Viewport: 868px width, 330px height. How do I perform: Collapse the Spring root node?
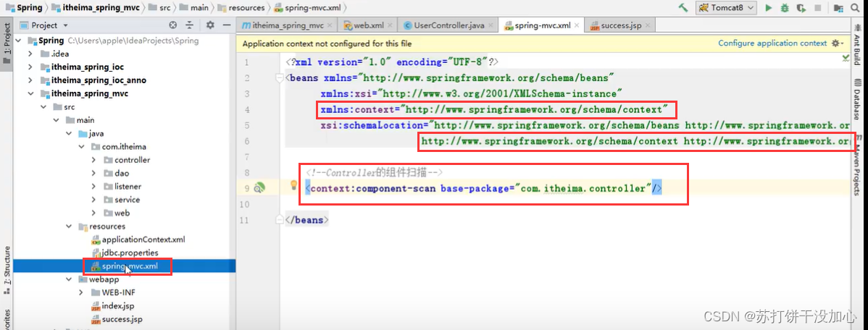(x=18, y=41)
